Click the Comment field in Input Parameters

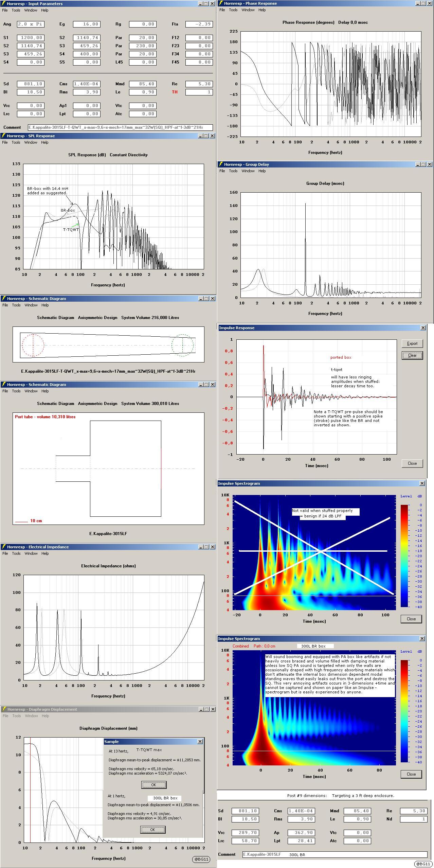[x=121, y=127]
